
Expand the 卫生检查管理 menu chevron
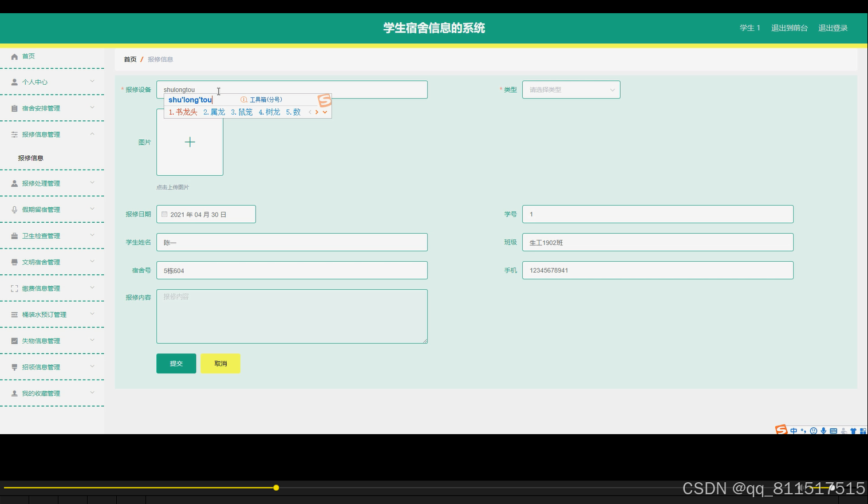click(92, 235)
